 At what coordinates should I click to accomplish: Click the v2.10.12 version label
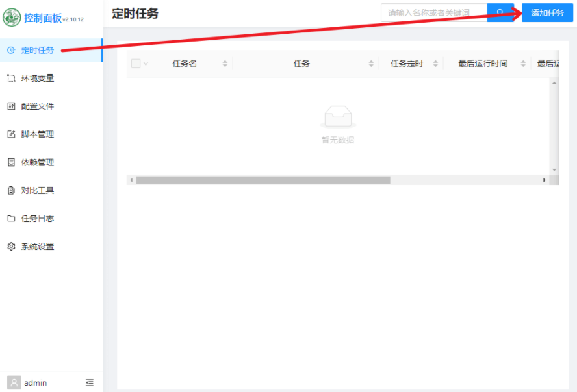(x=73, y=19)
